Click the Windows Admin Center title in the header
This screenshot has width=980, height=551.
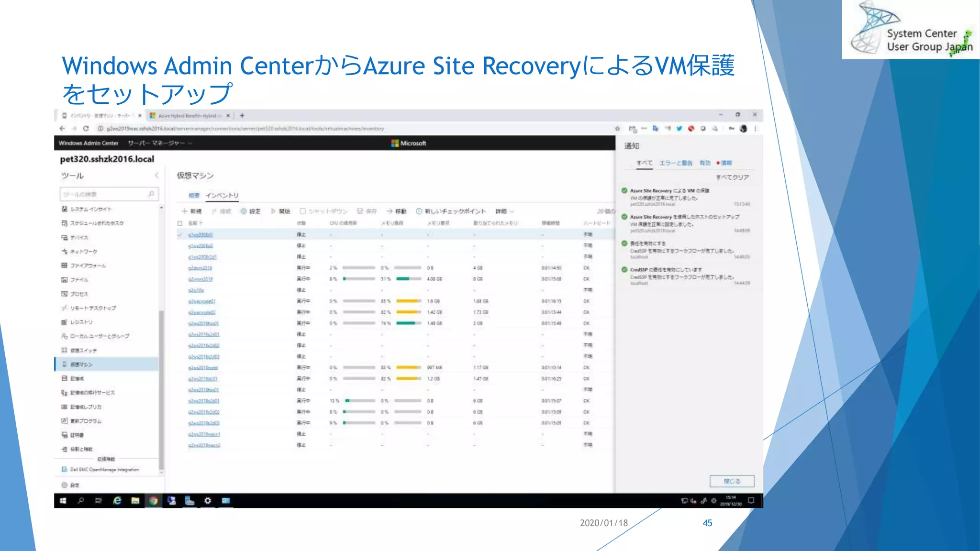tap(89, 143)
